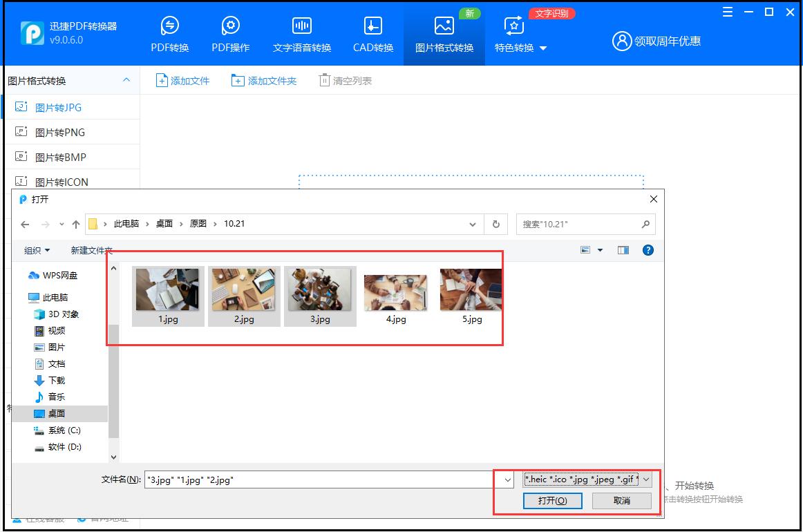The image size is (803, 532).
Task: Select 音乐 folder in tree
Action: click(x=50, y=397)
